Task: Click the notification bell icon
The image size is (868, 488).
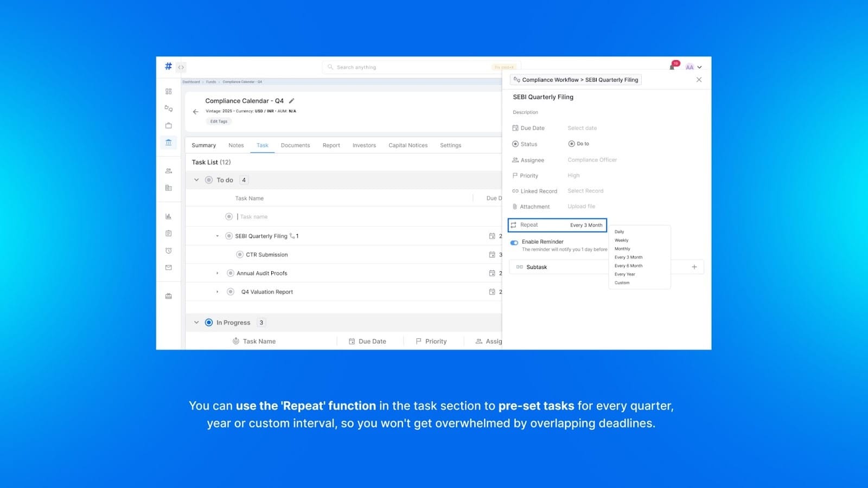Action: [x=673, y=67]
